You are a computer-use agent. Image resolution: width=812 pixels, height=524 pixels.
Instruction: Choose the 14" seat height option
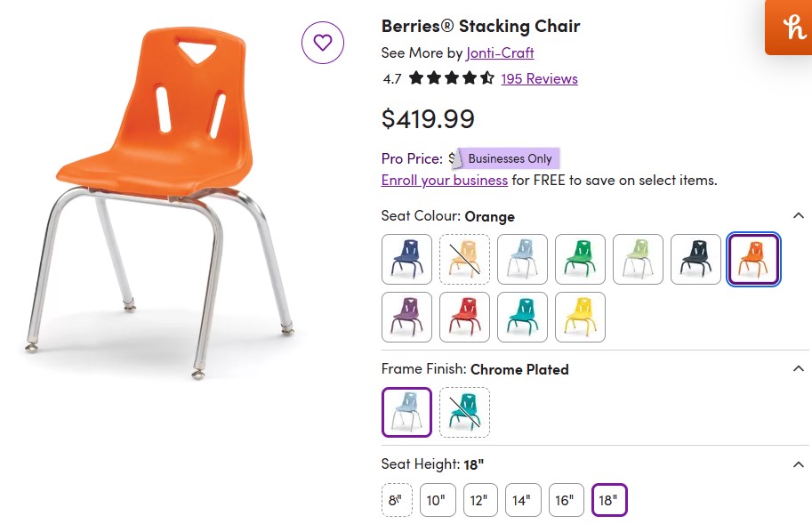pos(523,500)
